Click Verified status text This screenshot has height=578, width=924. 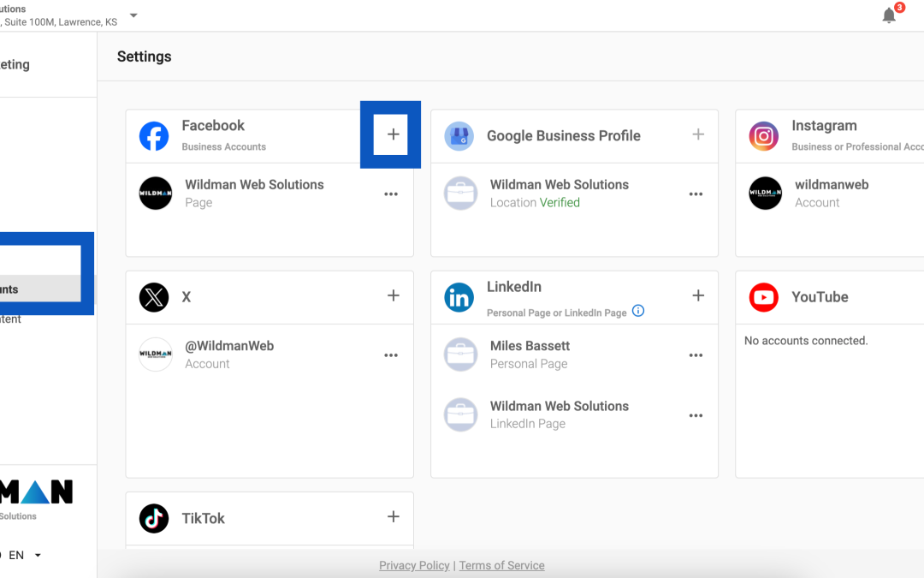560,202
